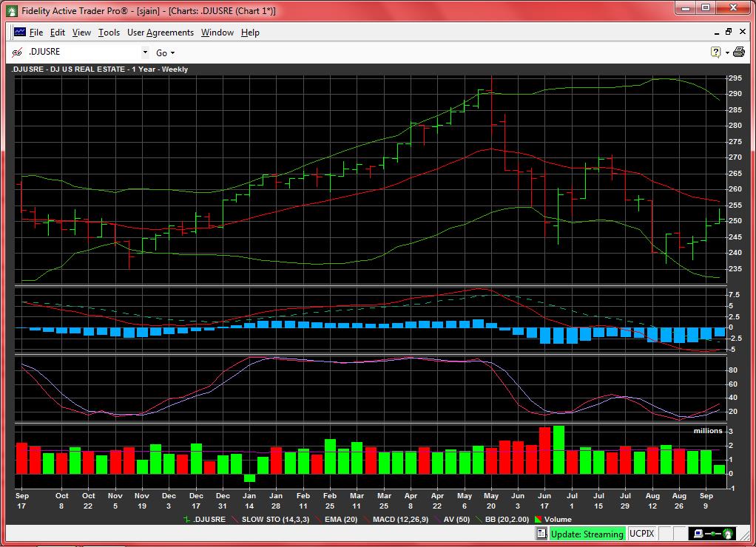Click the network connection status icon
Image resolution: width=756 pixels, height=547 pixels.
(712, 534)
